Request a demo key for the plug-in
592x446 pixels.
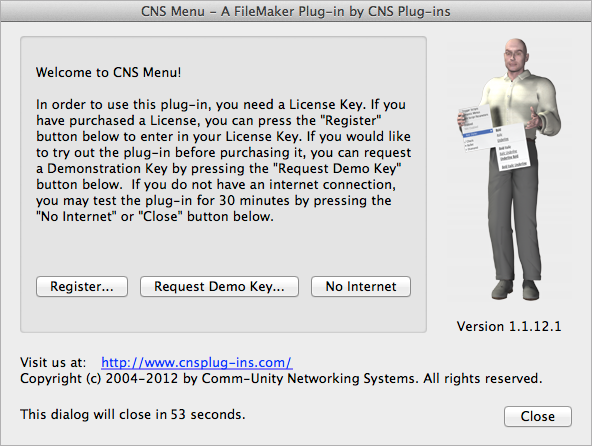click(219, 287)
